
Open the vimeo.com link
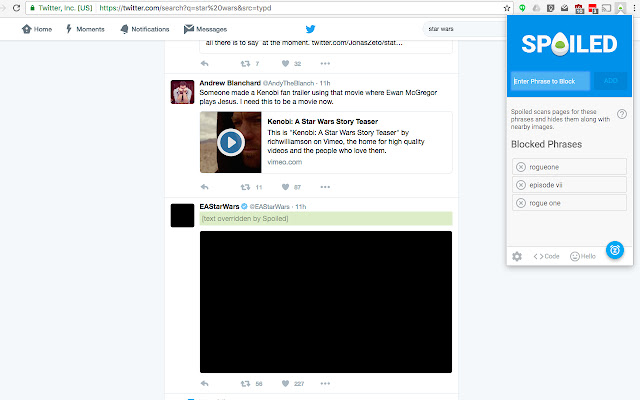point(284,162)
